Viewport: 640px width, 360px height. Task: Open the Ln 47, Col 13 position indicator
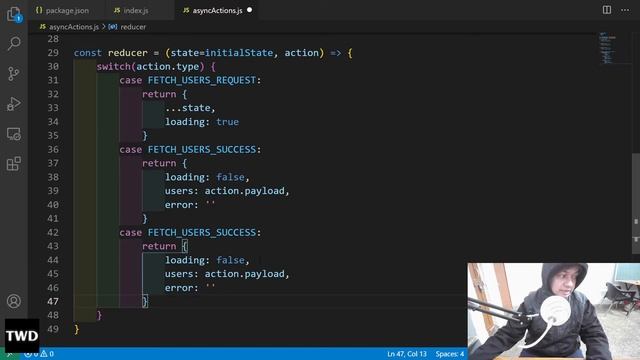407,354
